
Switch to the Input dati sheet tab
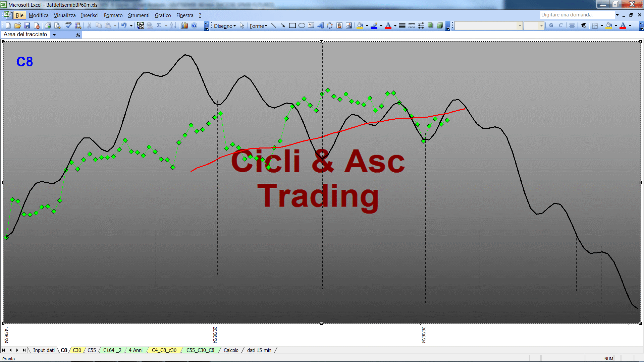pos(44,350)
